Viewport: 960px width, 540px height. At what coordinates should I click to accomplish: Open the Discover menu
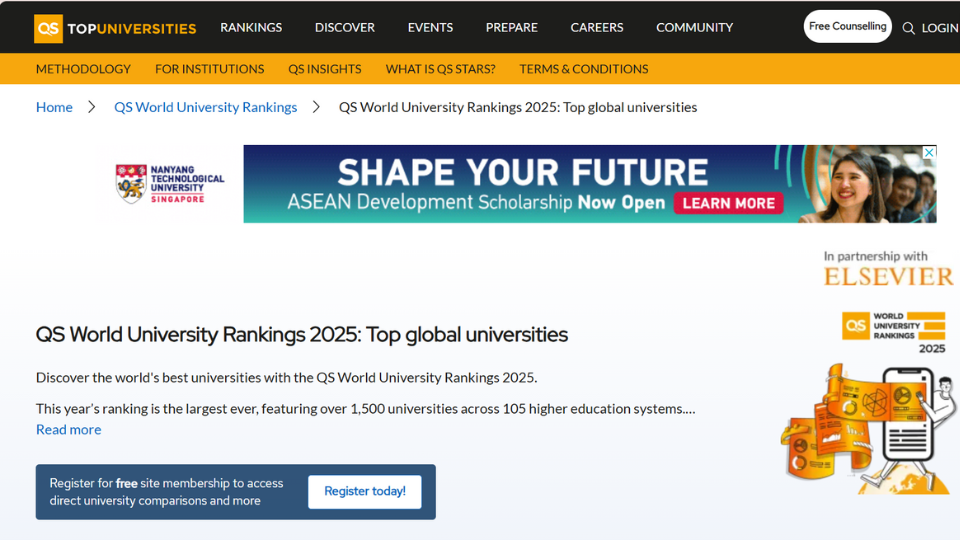(344, 27)
